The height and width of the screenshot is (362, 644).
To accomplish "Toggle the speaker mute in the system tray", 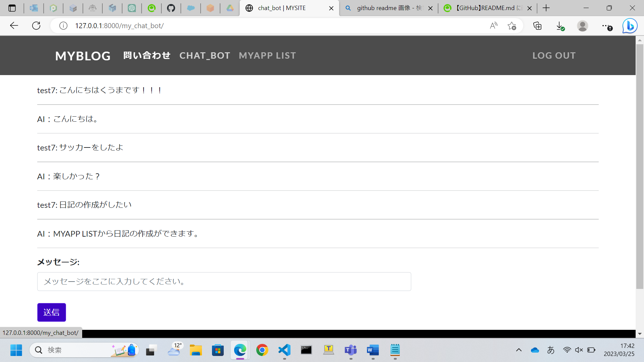I will pyautogui.click(x=579, y=350).
